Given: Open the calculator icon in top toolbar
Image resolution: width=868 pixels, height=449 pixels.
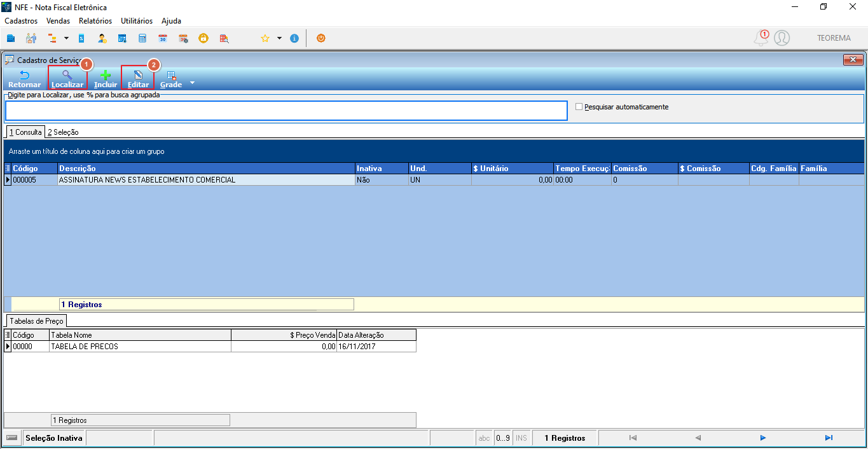Looking at the screenshot, I should [x=142, y=38].
